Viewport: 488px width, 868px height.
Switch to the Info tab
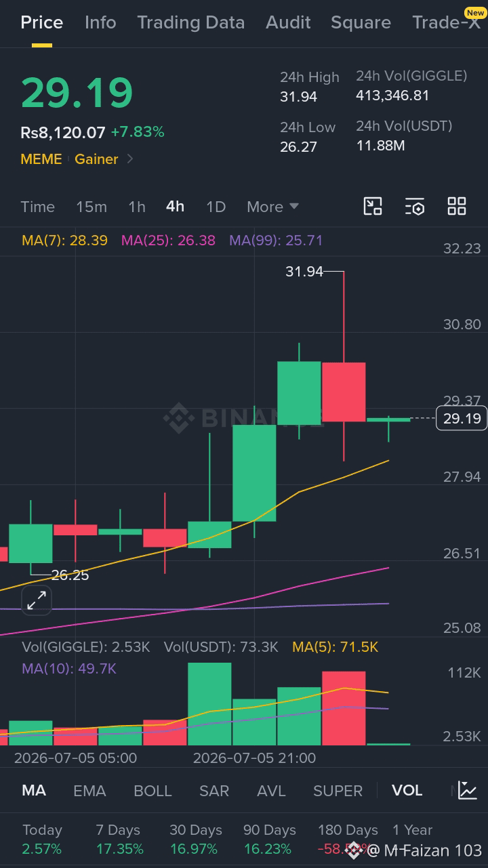pos(100,22)
